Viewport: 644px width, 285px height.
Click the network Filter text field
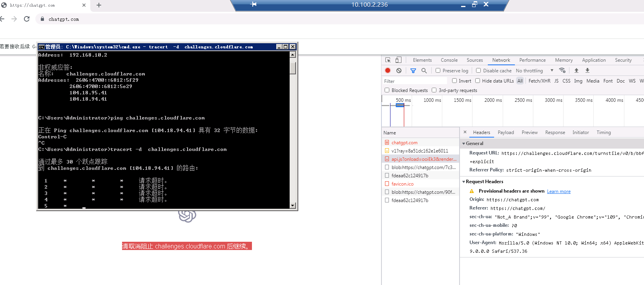point(414,81)
